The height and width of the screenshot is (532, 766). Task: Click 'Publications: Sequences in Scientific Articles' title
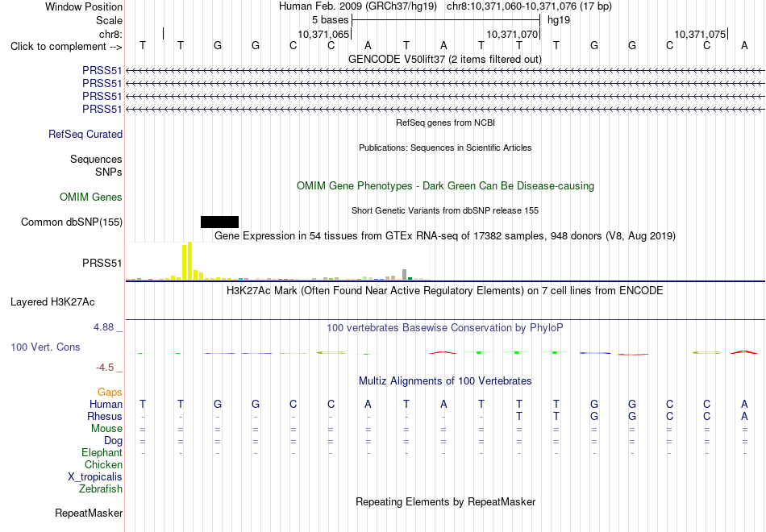[x=445, y=148]
